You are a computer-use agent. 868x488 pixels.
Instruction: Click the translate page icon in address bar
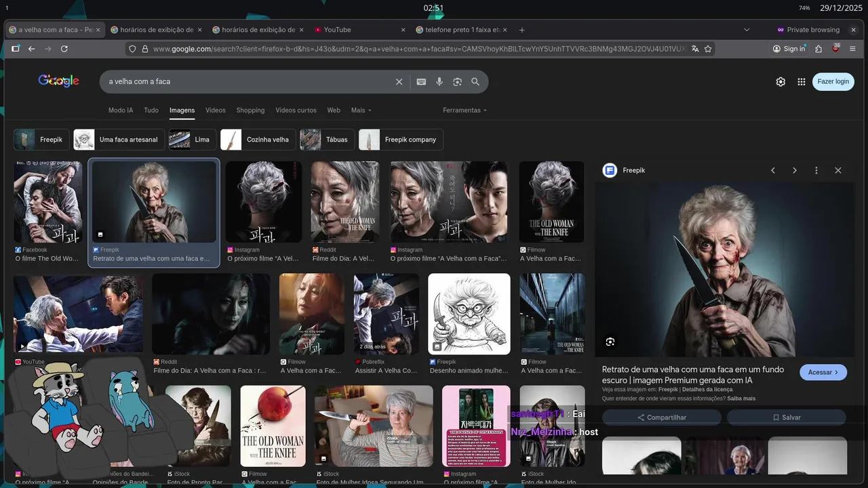[x=695, y=49]
